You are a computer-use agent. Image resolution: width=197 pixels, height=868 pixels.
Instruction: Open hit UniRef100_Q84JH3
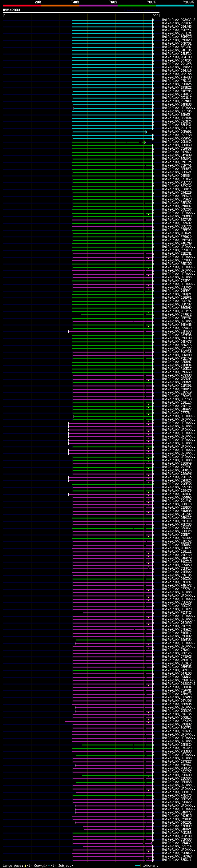coord(177,26)
